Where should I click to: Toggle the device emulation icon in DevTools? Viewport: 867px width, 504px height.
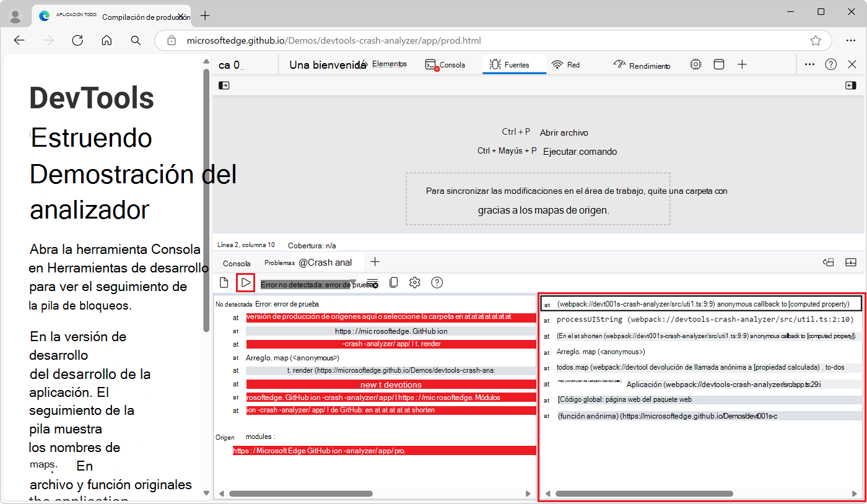coord(718,64)
